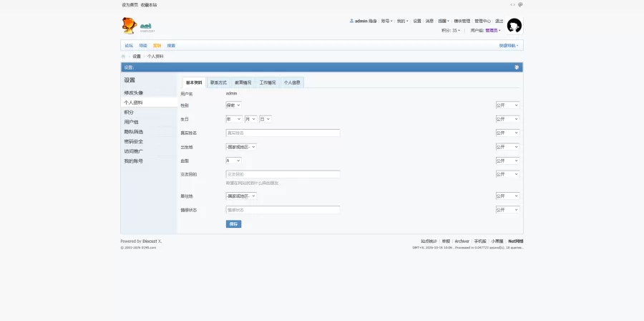
Task: Open 管理中心 admin center
Action: tap(482, 21)
